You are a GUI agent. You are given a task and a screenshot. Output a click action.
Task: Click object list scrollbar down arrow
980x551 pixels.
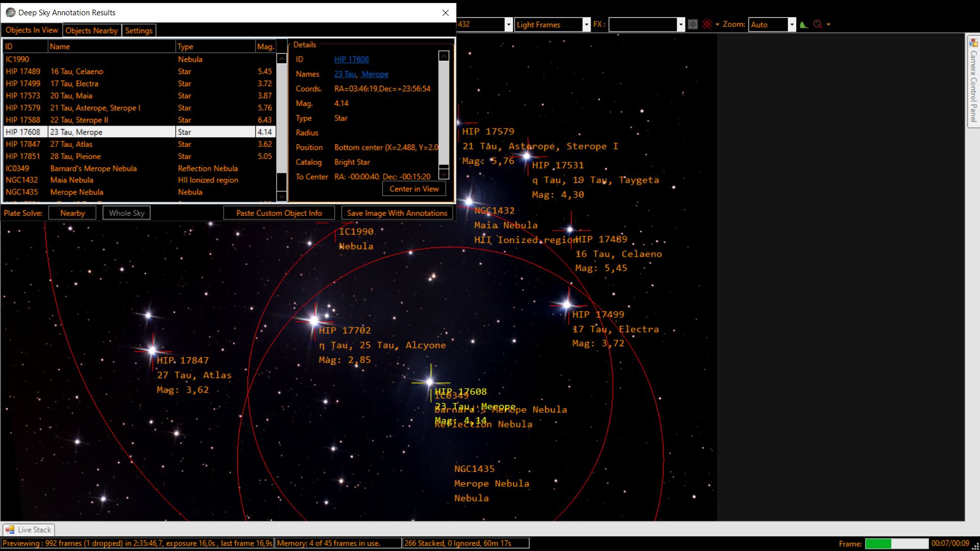point(281,196)
